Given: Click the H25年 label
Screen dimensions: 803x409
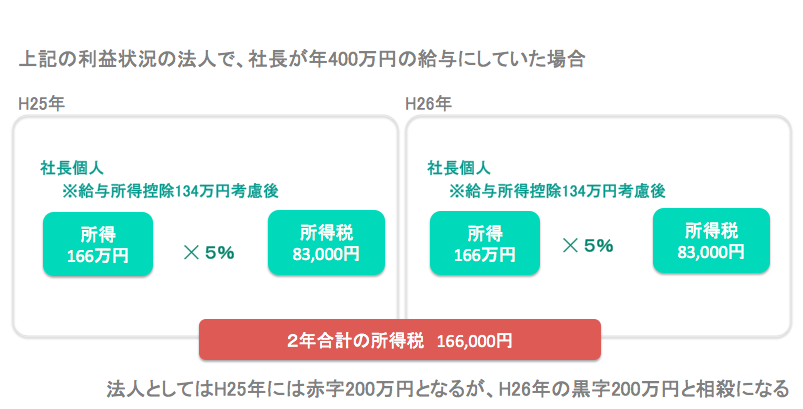Looking at the screenshot, I should point(41,104).
